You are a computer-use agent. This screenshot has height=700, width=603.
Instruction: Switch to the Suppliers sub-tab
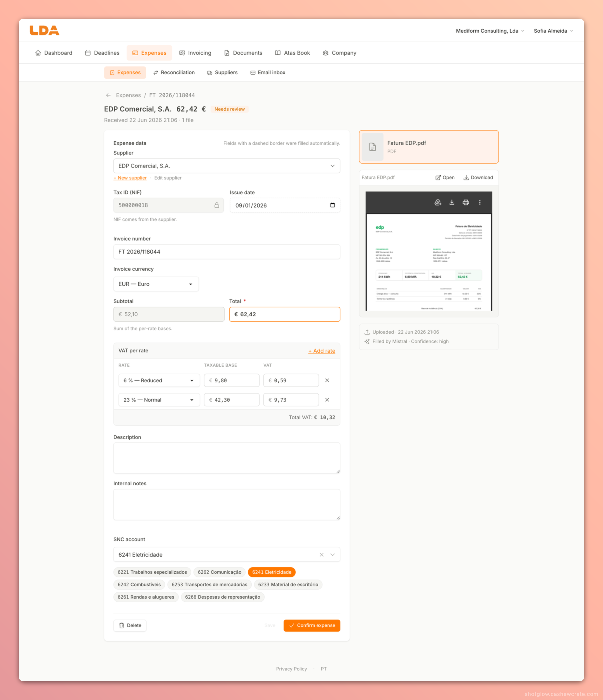222,73
